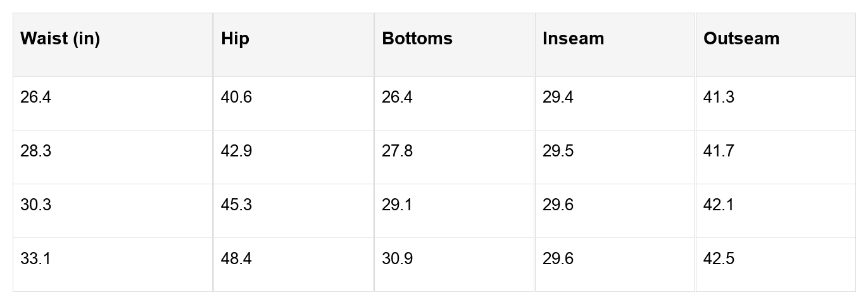Select the bottoms value 29.1
Viewport: 868px width, 304px height.
[x=397, y=205]
